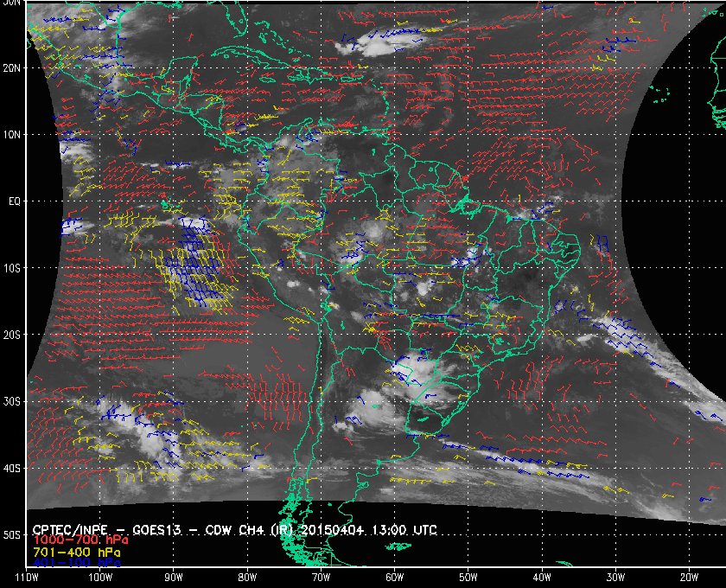Click the 50S latitude label

[x=11, y=534]
